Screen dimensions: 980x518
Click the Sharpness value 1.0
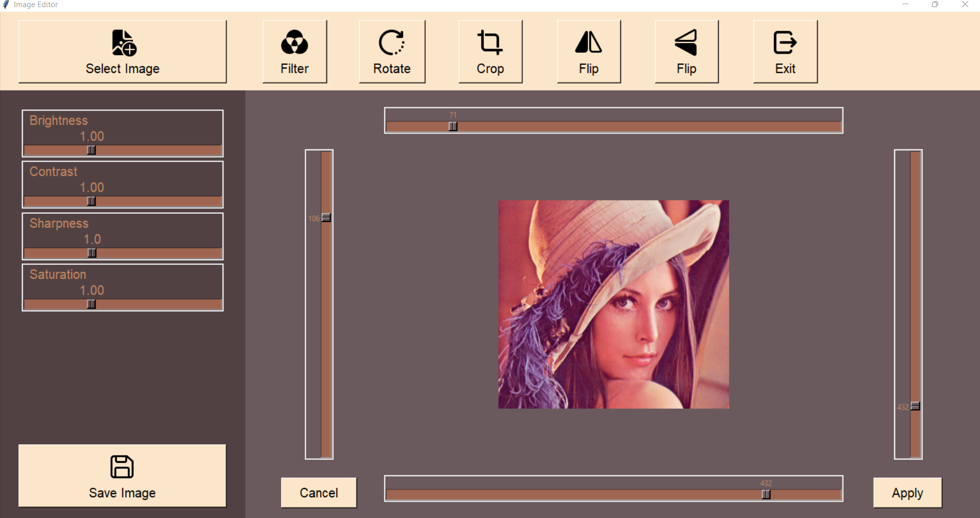click(92, 239)
